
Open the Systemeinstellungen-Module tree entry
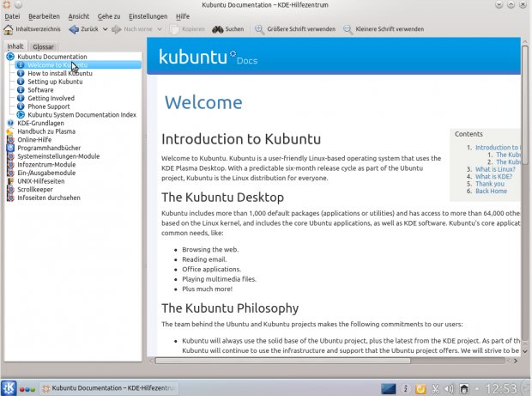pos(58,156)
